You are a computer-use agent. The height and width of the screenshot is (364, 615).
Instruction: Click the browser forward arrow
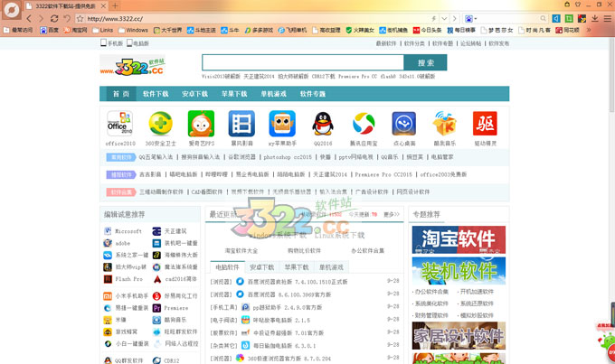tap(41, 18)
